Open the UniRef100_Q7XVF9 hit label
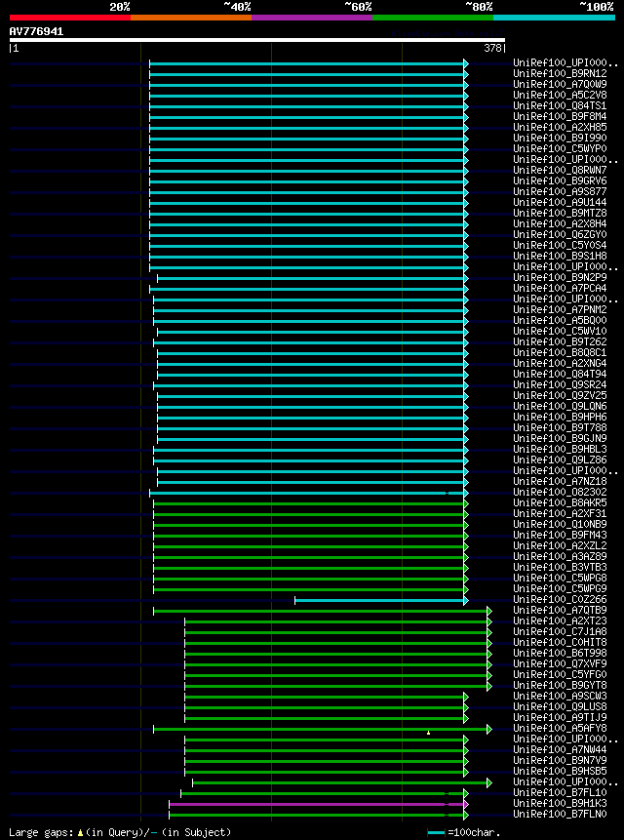Image resolution: width=624 pixels, height=840 pixels. pos(560,663)
